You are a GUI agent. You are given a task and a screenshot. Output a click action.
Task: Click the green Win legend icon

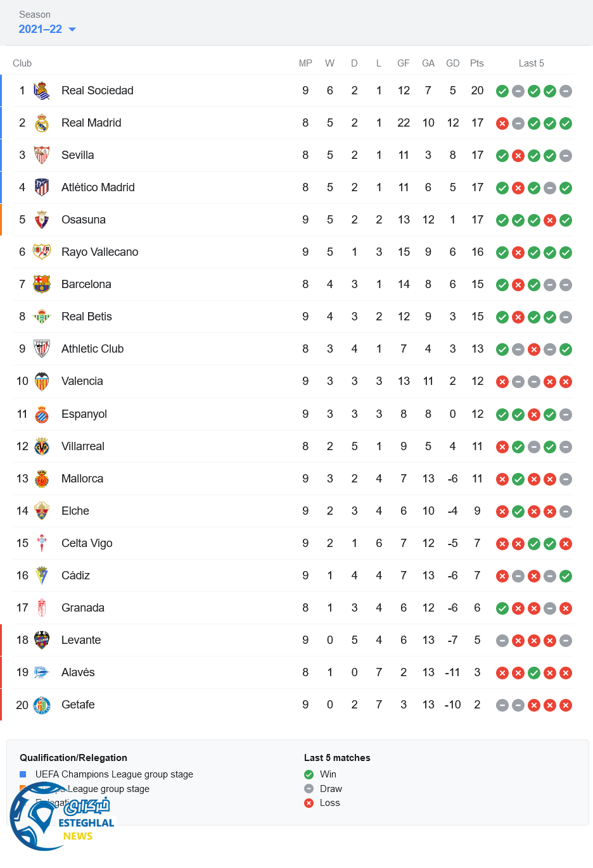pyautogui.click(x=309, y=774)
